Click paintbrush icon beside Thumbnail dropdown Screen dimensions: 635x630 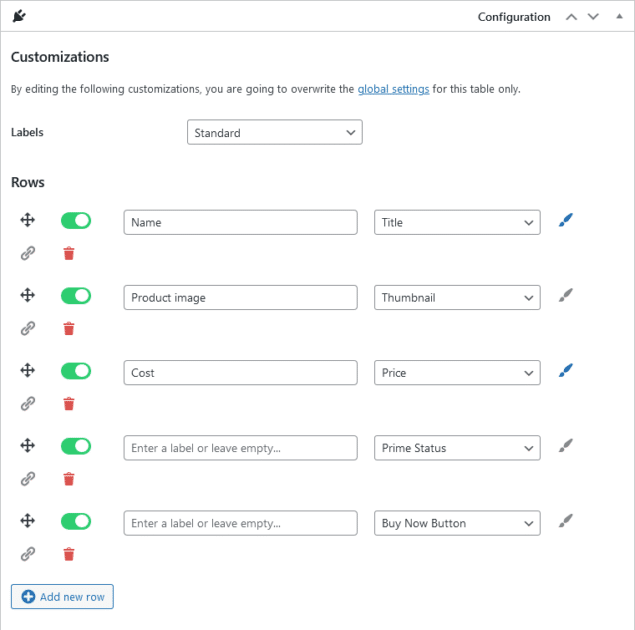click(x=566, y=296)
